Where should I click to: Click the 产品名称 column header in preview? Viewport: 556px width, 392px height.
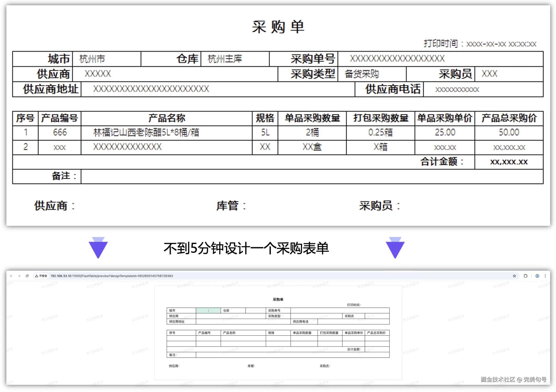point(229,333)
